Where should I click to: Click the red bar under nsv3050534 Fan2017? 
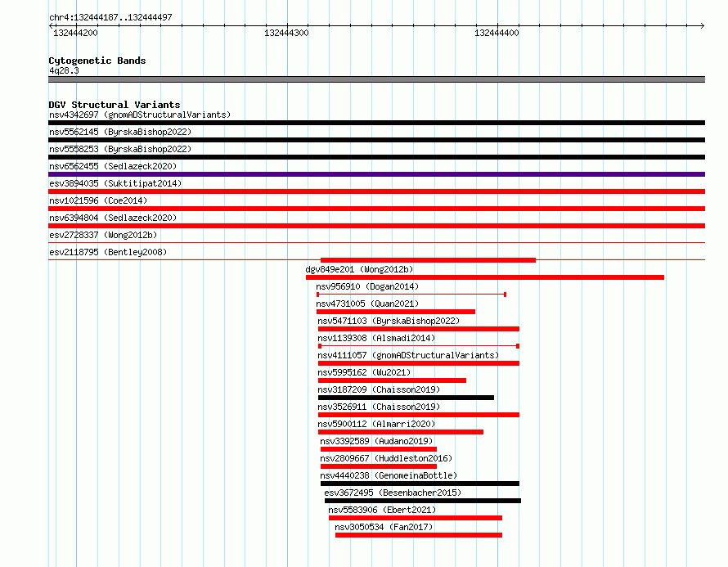(419, 535)
